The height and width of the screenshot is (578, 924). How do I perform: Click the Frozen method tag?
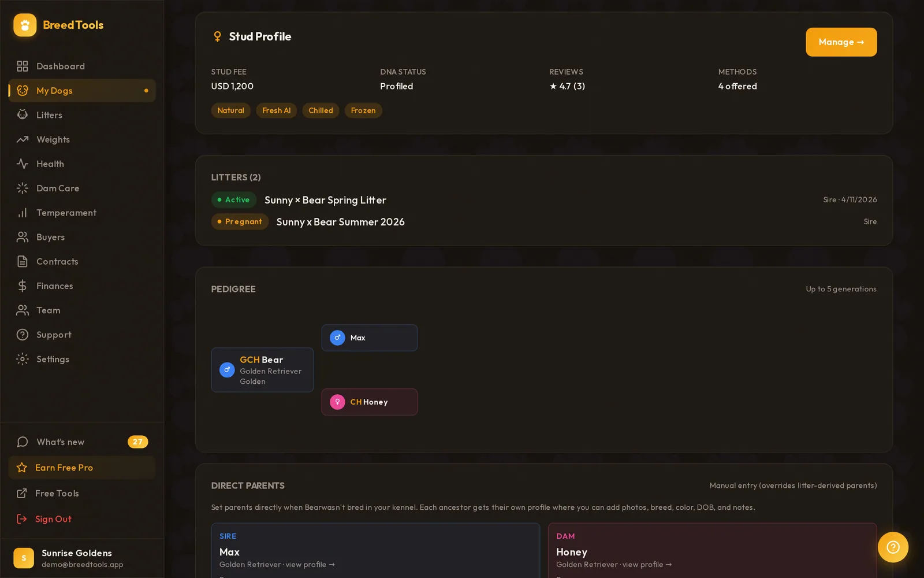pos(363,110)
